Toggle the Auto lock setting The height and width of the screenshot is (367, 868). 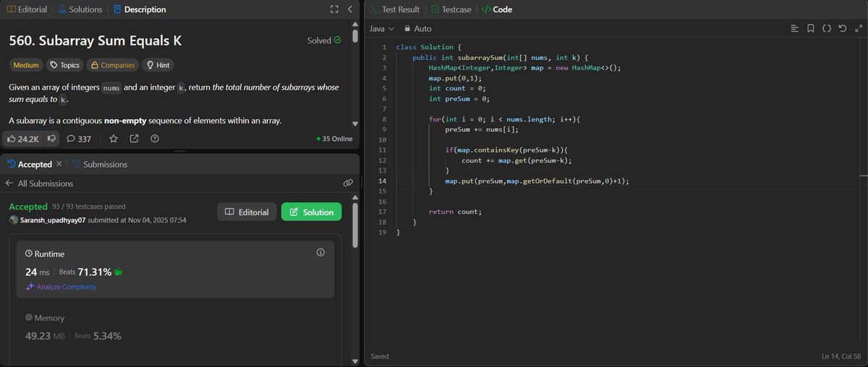pos(417,29)
